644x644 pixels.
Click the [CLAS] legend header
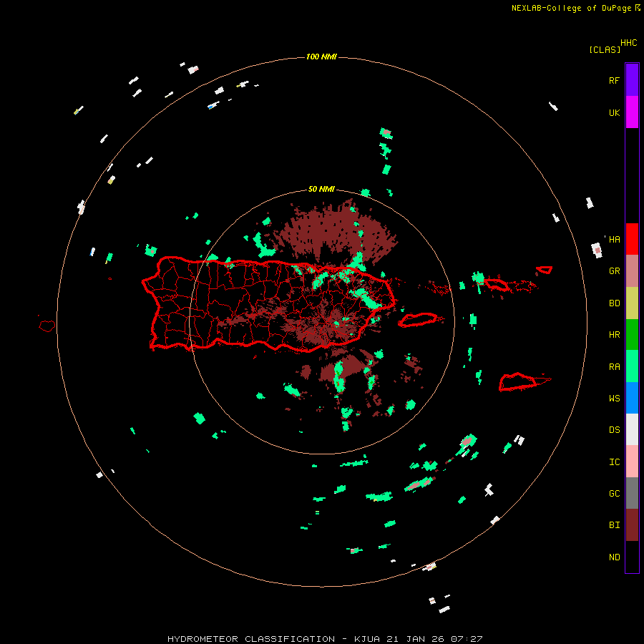tap(605, 50)
